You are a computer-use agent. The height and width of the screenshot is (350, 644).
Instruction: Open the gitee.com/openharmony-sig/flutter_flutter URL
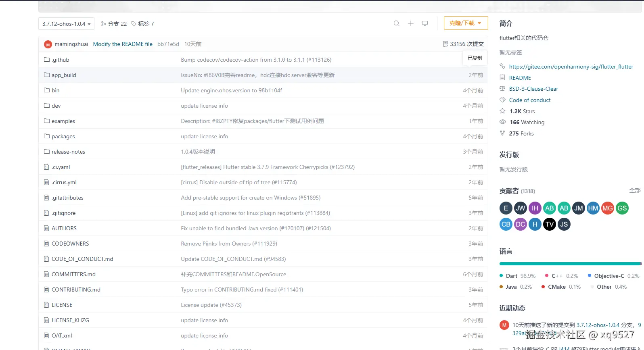(x=571, y=67)
